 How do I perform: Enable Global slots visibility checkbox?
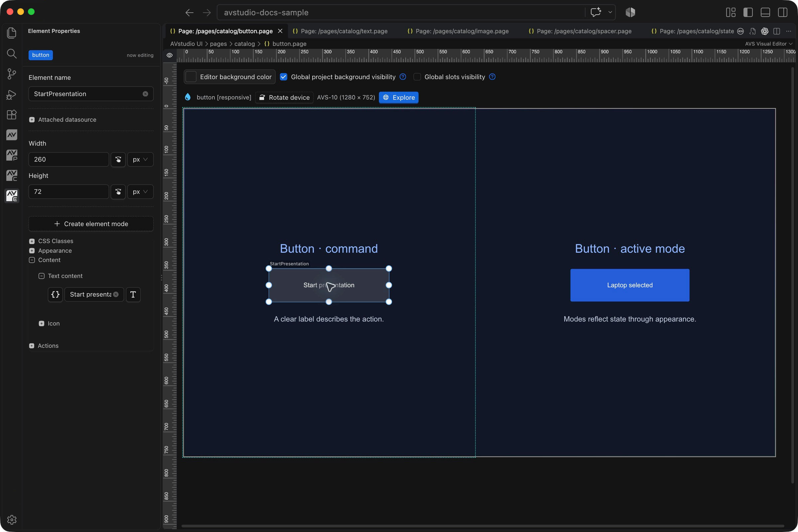click(417, 77)
